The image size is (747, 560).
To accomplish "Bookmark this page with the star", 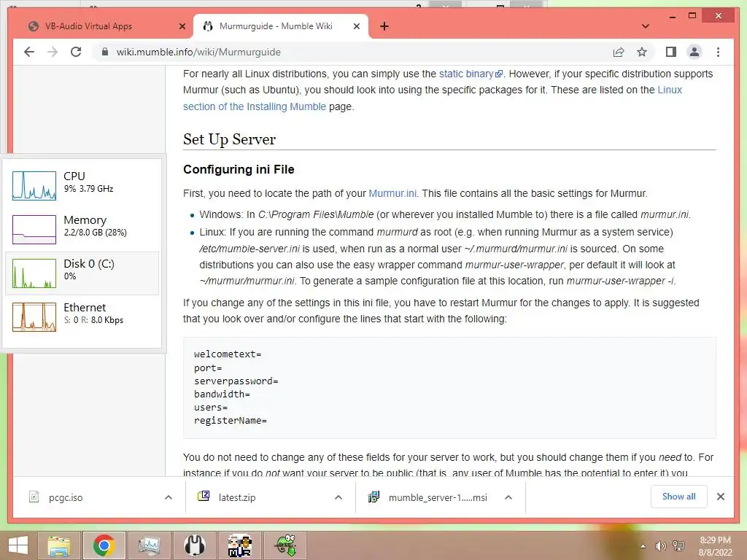I will pyautogui.click(x=642, y=52).
